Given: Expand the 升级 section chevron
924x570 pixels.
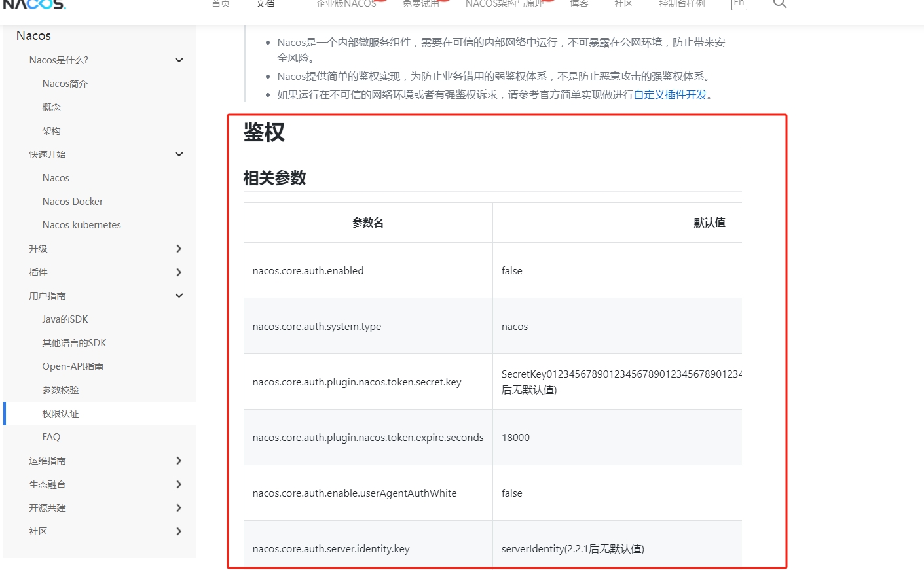Looking at the screenshot, I should point(179,249).
